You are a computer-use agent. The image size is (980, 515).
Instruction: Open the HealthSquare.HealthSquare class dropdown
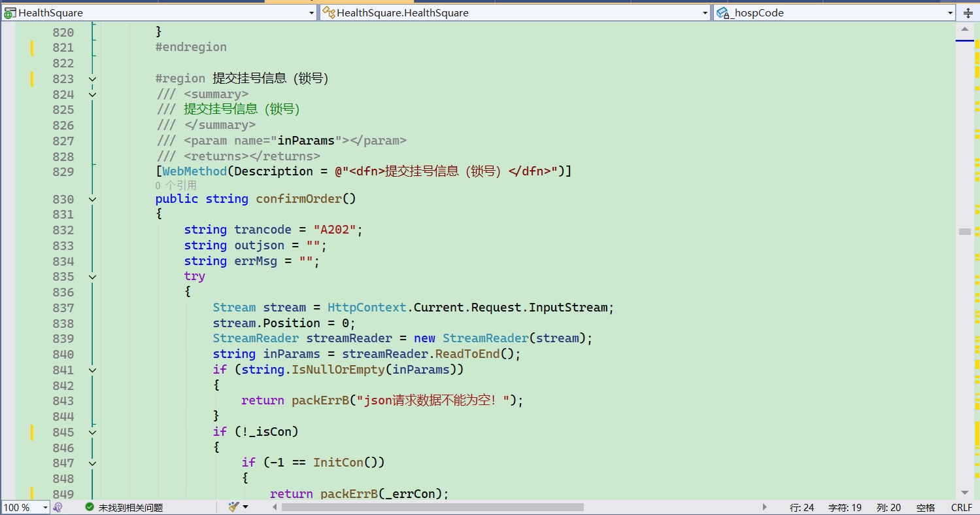[515, 13]
